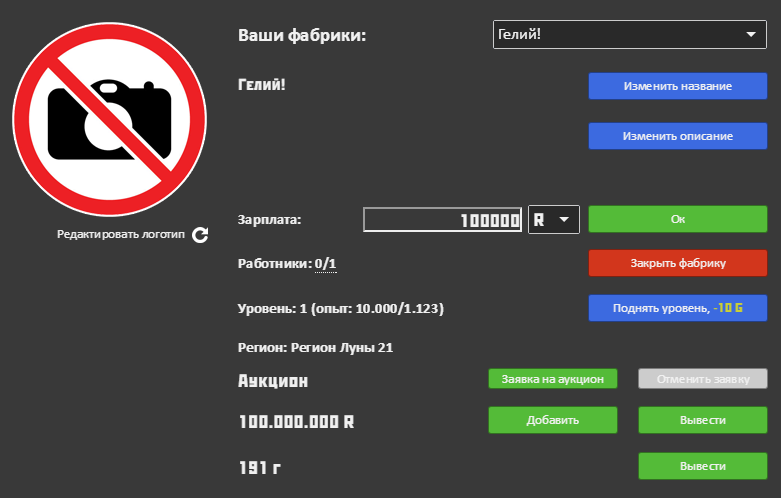The image size is (781, 498).
Task: Click Вывести next to 100.000.000 R
Action: tap(702, 420)
